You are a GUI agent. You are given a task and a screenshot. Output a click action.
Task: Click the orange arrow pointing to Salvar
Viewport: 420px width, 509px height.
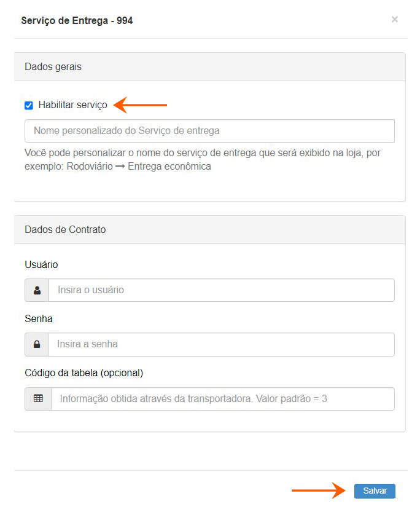pos(319,491)
